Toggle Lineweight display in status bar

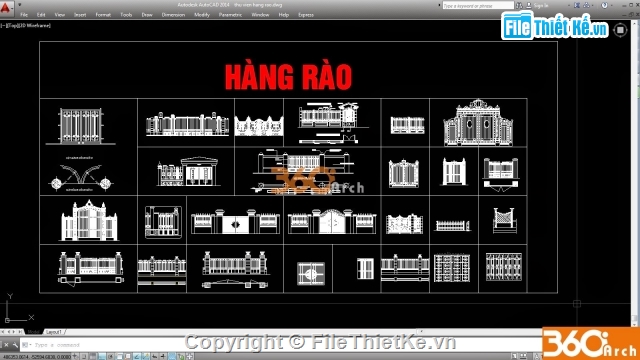163,357
